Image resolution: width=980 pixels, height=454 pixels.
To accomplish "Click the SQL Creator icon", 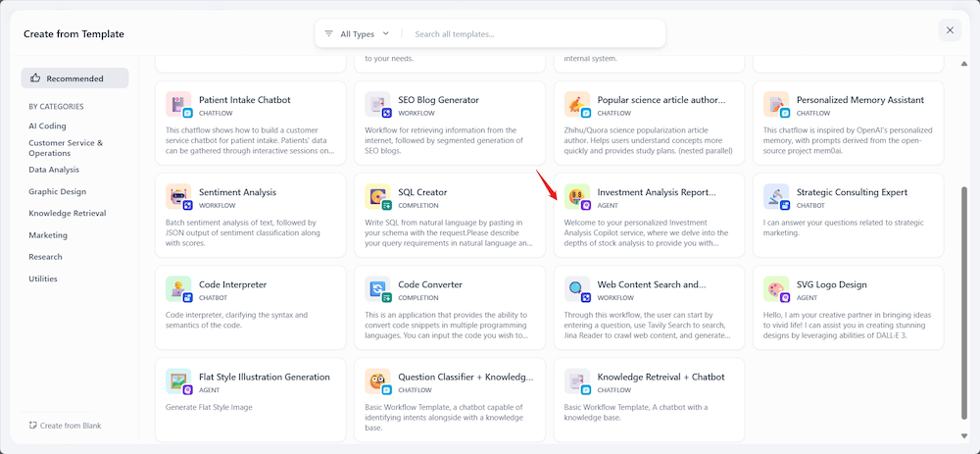I will pyautogui.click(x=377, y=196).
